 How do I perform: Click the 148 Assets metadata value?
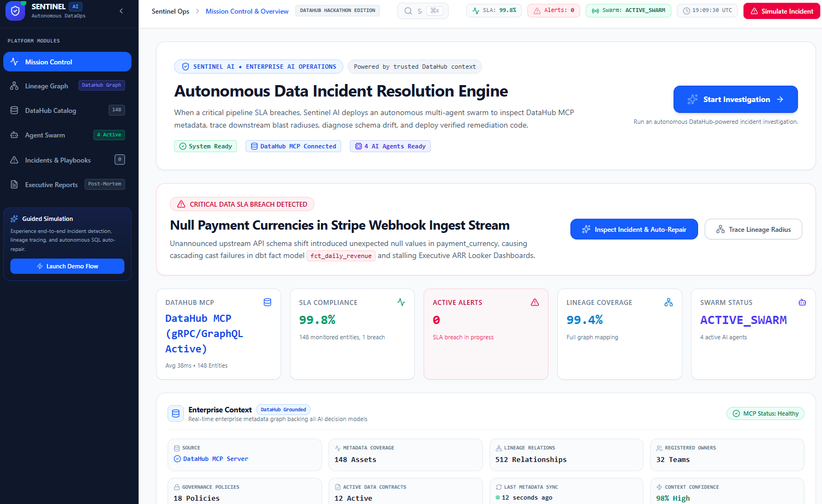point(355,460)
